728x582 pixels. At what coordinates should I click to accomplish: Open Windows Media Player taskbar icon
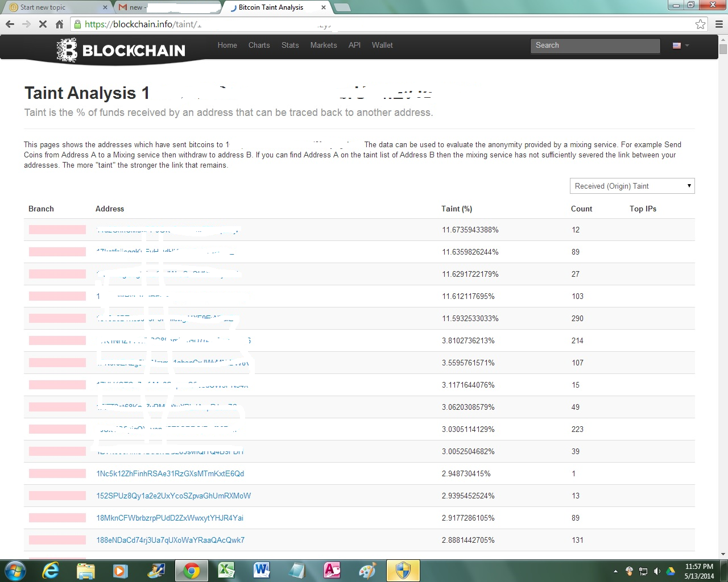[120, 571]
